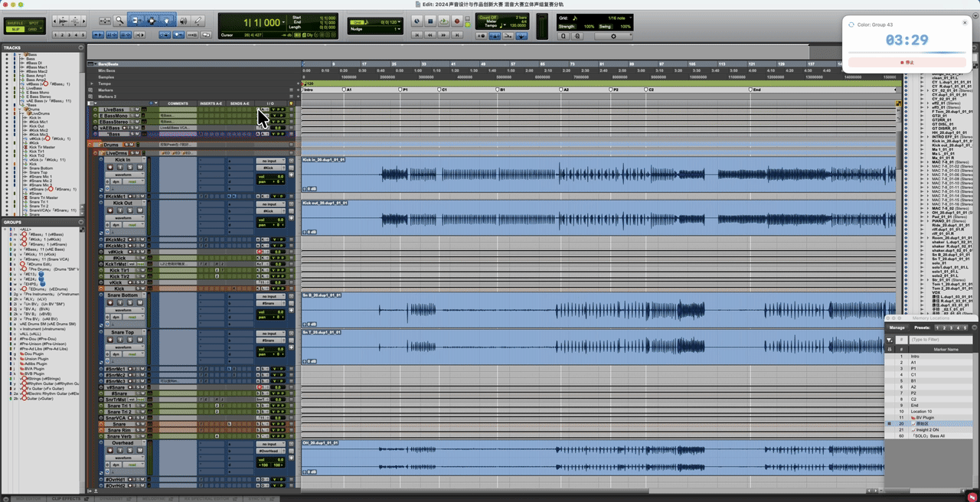Enable Spot edit mode
The width and height of the screenshot is (980, 502).
(34, 23)
